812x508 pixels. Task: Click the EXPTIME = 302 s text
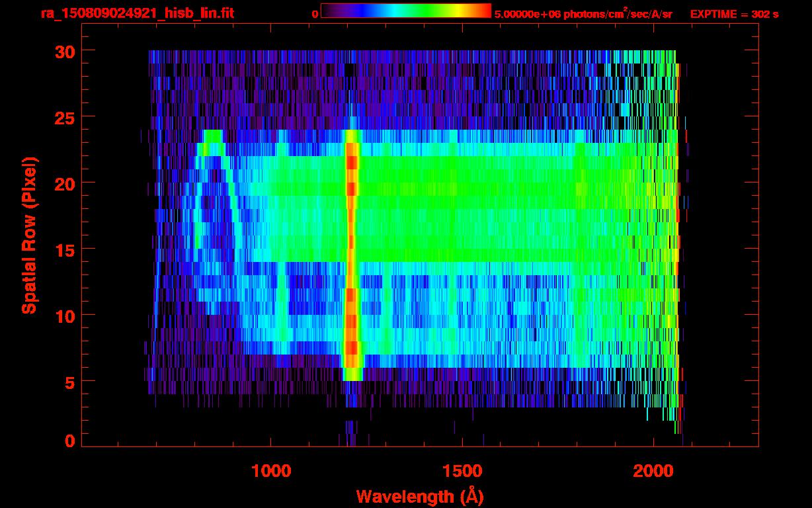(734, 14)
